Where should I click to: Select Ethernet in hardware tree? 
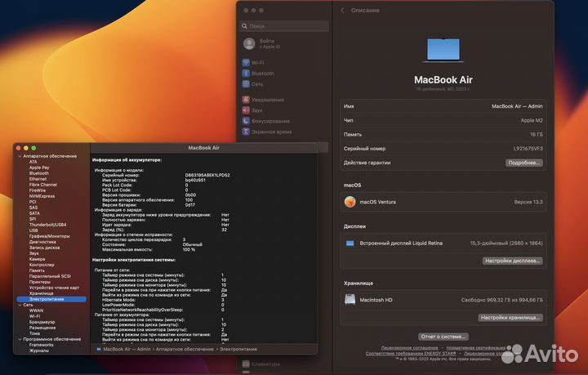coord(38,179)
